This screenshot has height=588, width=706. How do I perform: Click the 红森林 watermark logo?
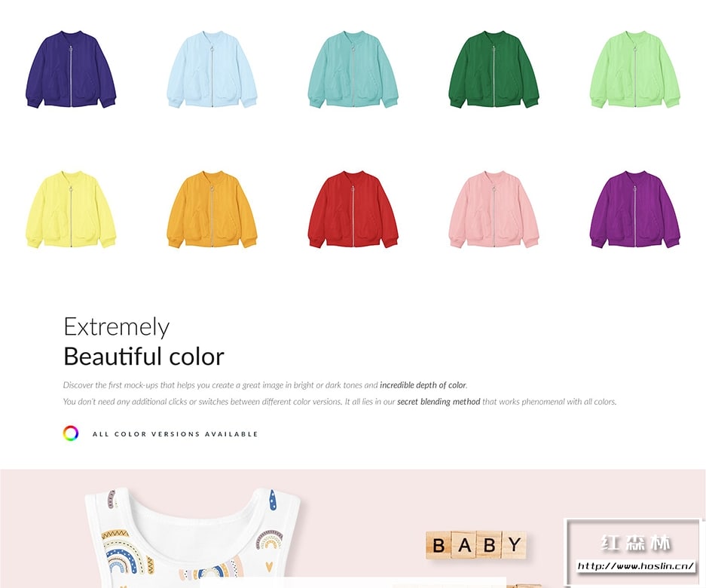tap(635, 543)
